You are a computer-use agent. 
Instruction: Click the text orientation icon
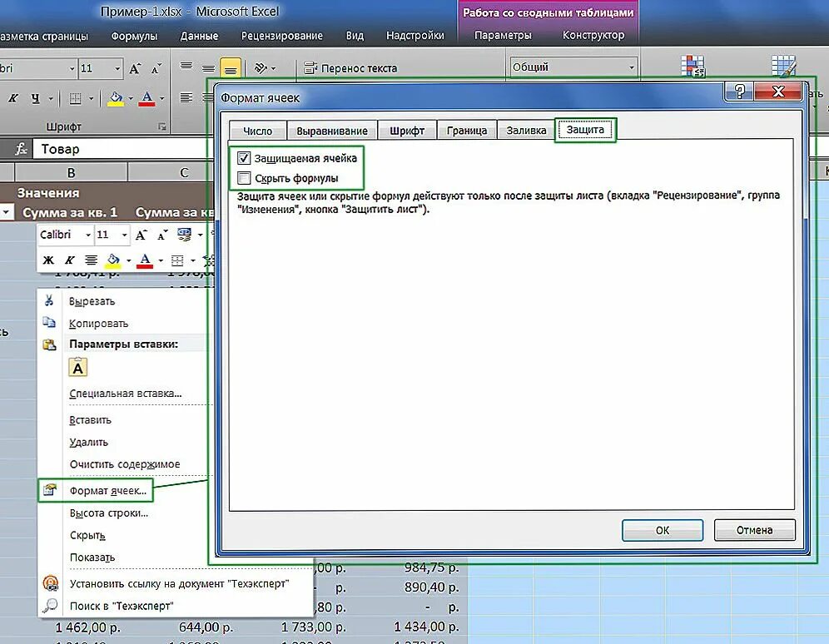(261, 68)
